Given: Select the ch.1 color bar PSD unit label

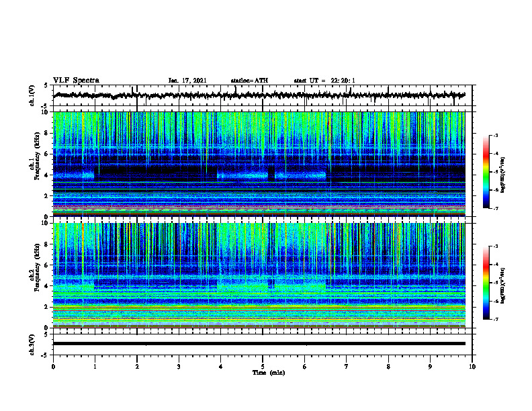Looking at the screenshot, I should pos(503,175).
